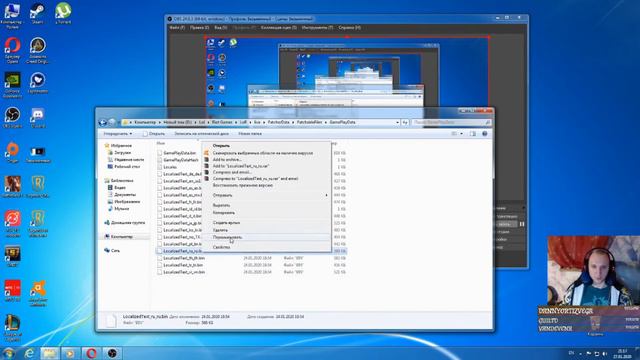Open the Discord desktop icon

point(38,117)
